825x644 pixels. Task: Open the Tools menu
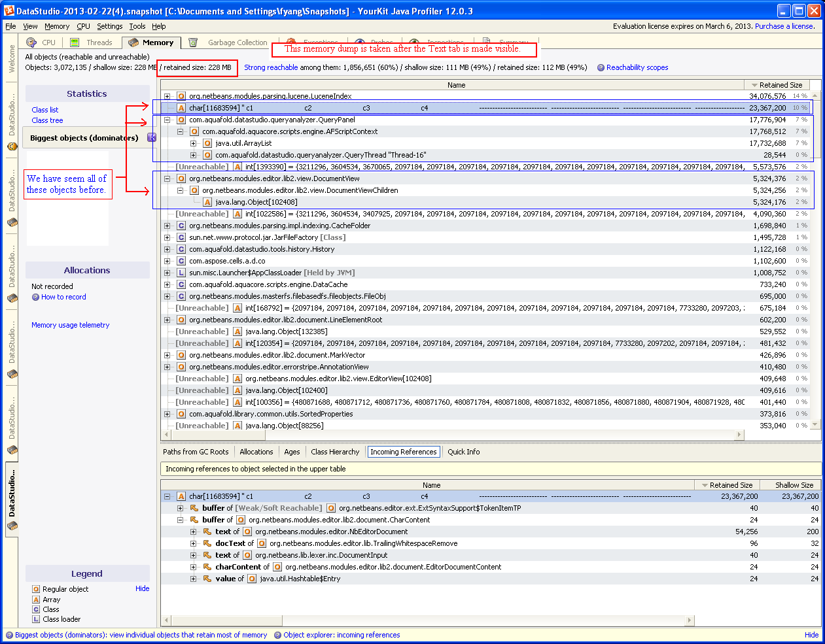[137, 26]
